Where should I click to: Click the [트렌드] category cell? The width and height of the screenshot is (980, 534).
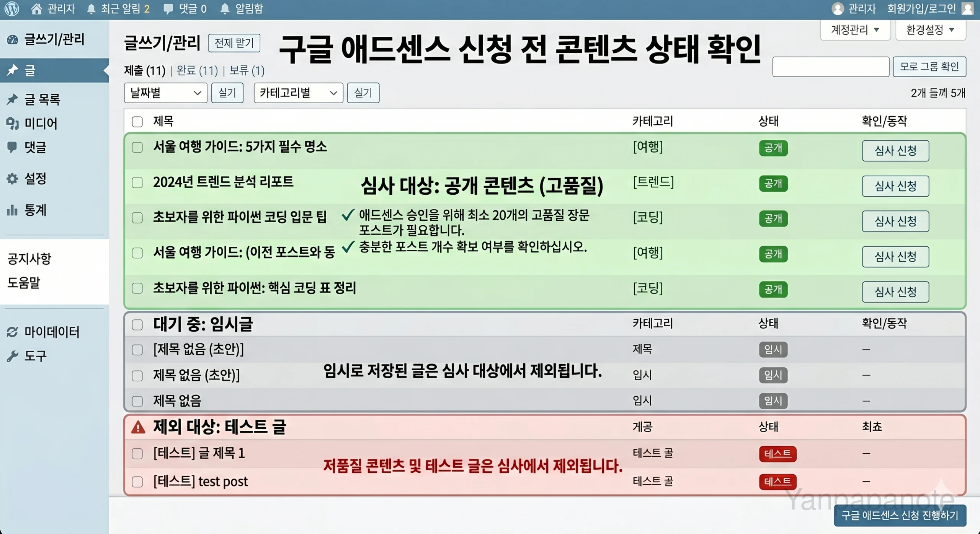(x=653, y=182)
